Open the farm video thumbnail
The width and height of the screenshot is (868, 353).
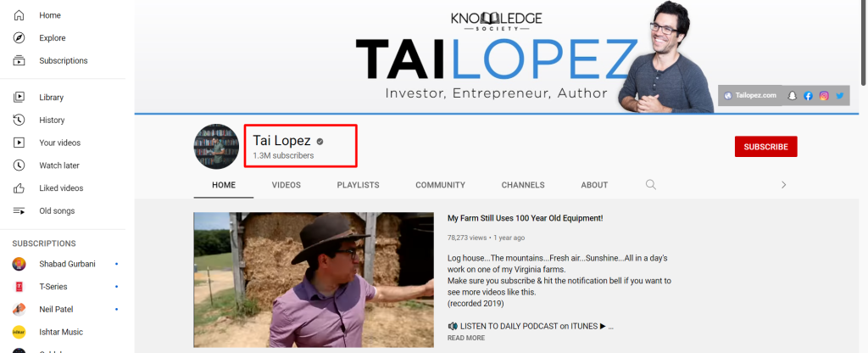[x=314, y=280]
